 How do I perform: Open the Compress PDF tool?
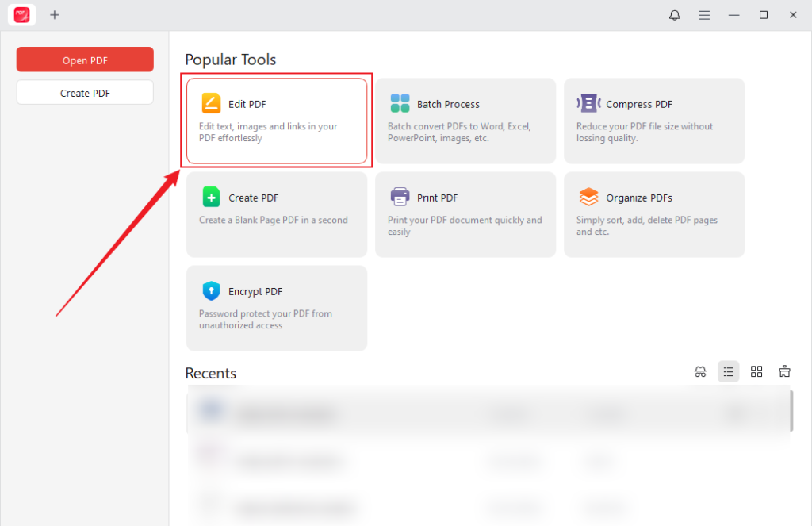[x=653, y=121]
